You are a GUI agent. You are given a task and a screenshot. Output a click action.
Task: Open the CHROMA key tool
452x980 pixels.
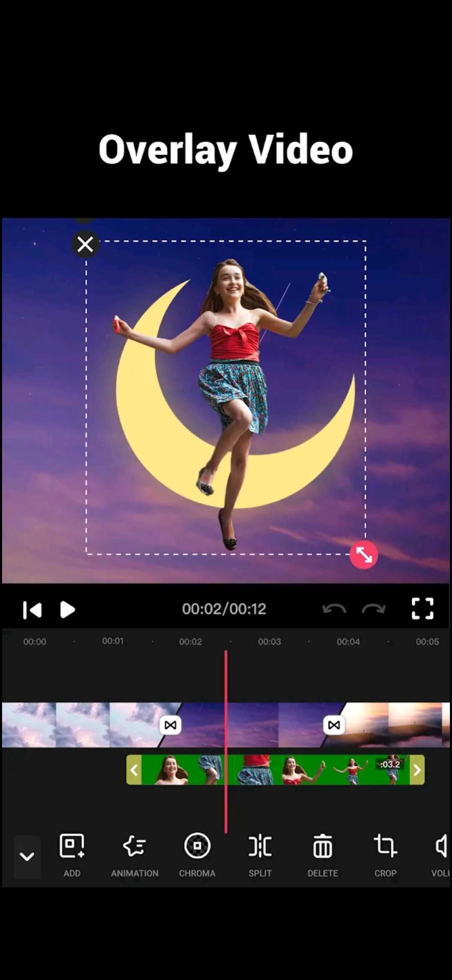coord(197,855)
